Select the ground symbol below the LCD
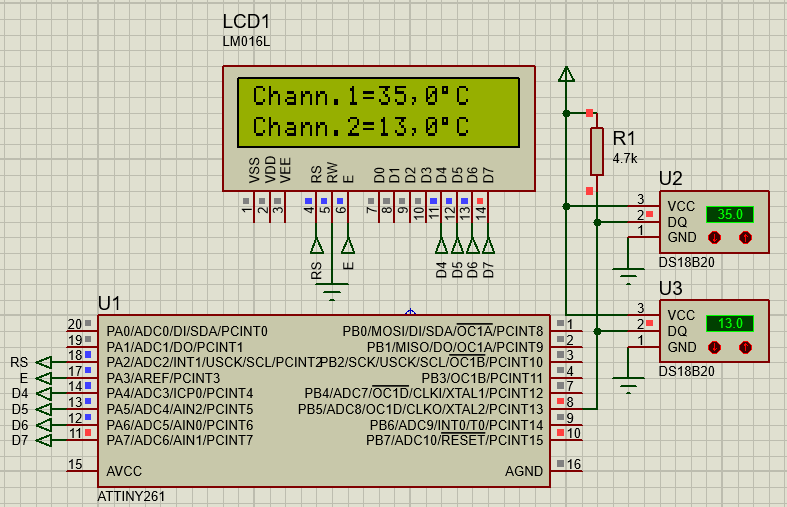The height and width of the screenshot is (507, 787). coord(332,291)
